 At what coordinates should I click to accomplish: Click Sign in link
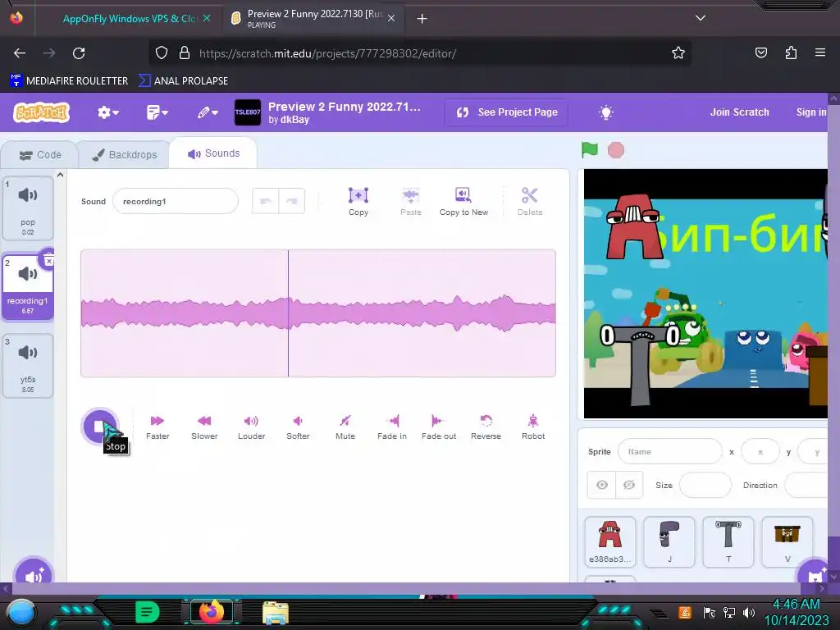[x=811, y=112]
